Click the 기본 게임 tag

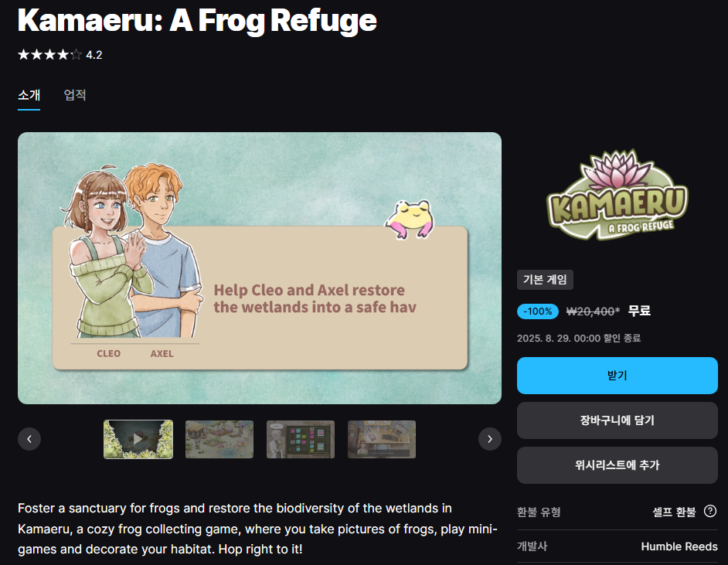pos(545,280)
